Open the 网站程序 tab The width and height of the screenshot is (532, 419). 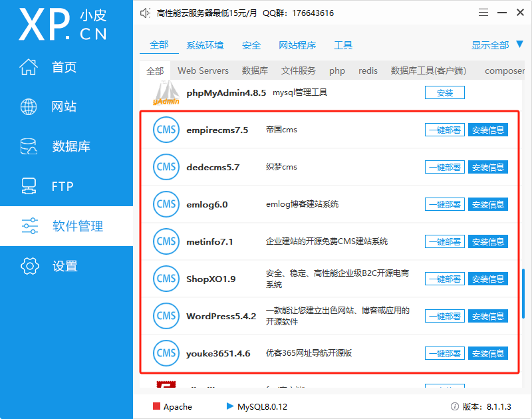pyautogui.click(x=297, y=45)
